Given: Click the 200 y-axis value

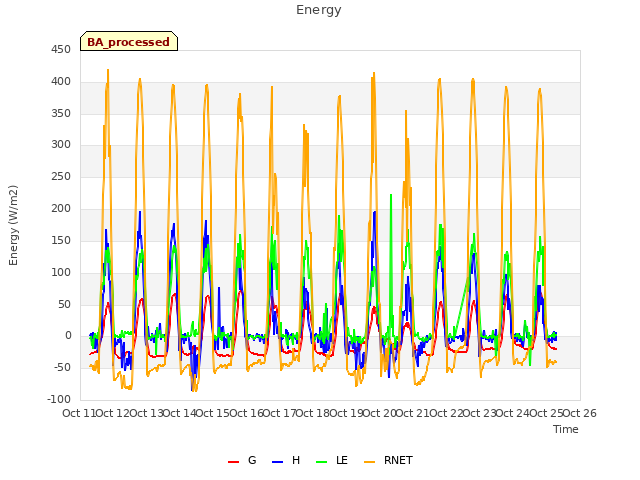Looking at the screenshot, I should point(61,209).
